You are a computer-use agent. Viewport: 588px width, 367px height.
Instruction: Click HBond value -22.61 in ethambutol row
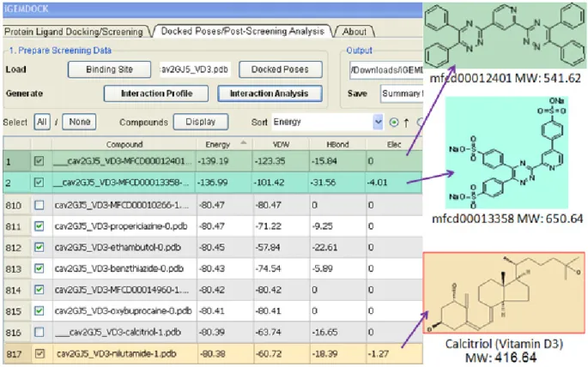325,248
